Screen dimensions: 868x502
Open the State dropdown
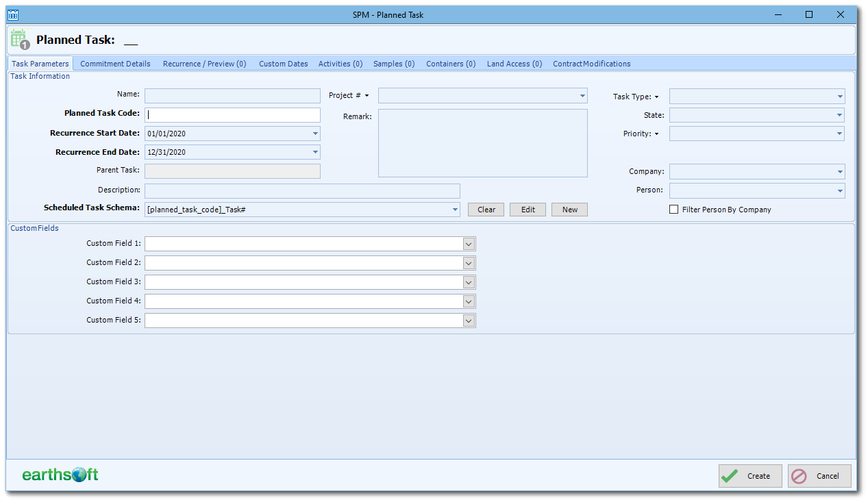(839, 114)
